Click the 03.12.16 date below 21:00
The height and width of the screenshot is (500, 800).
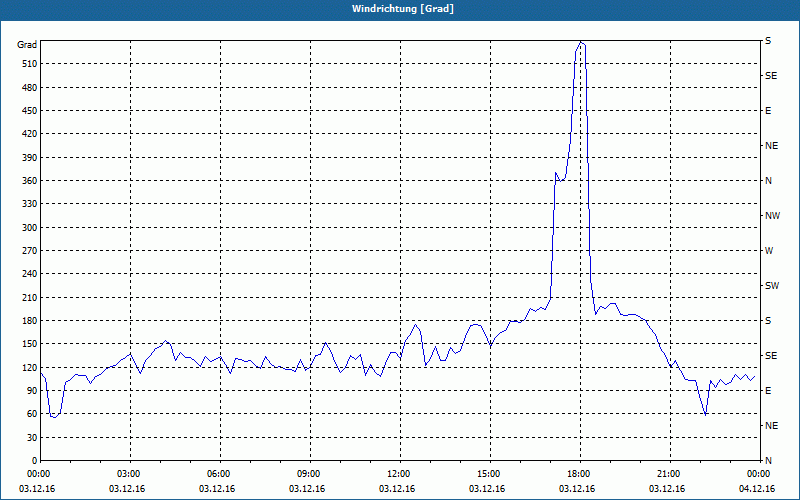[666, 489]
